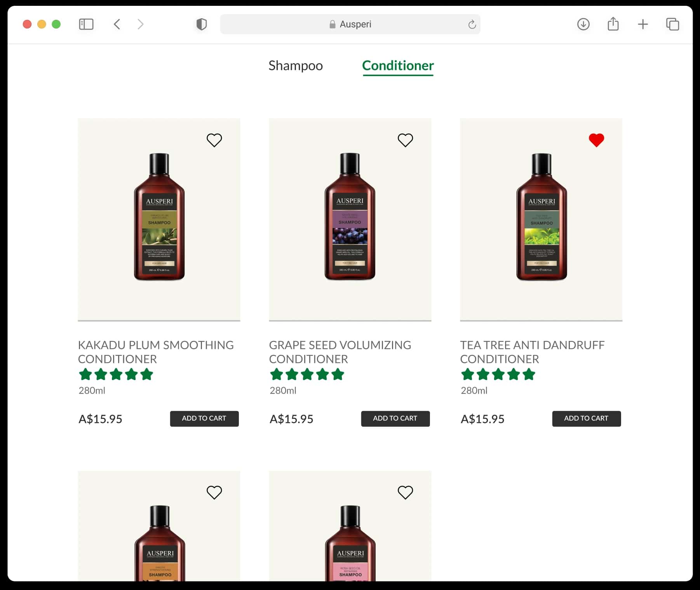The height and width of the screenshot is (590, 700).
Task: Select the Conditioner tab
Action: [398, 65]
